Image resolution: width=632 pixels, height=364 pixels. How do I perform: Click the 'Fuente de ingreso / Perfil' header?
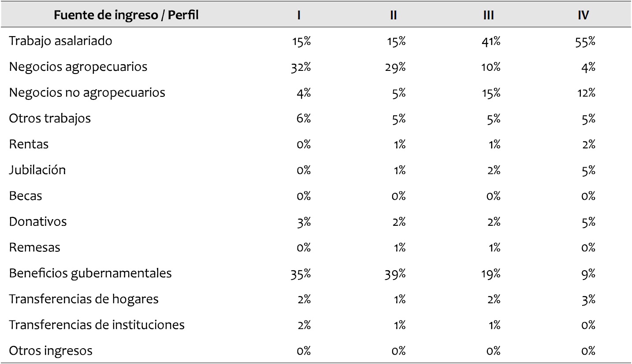[126, 15]
